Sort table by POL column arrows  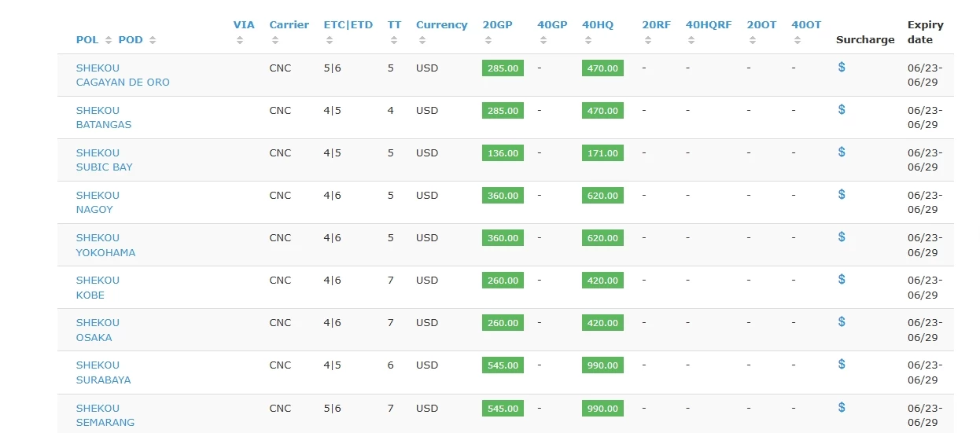point(109,40)
